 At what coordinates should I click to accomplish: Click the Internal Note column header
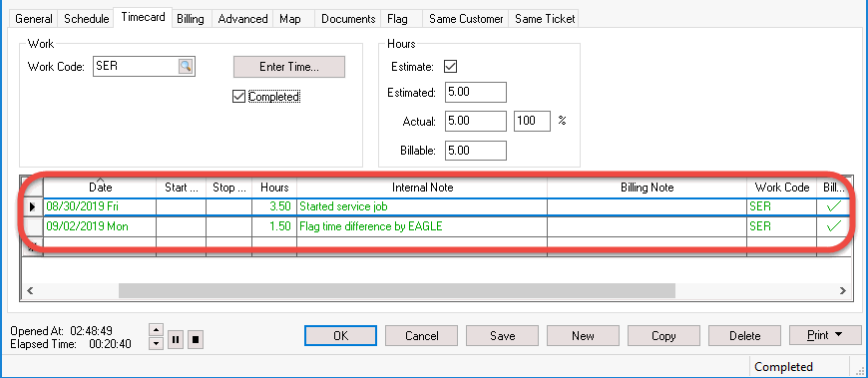click(422, 188)
